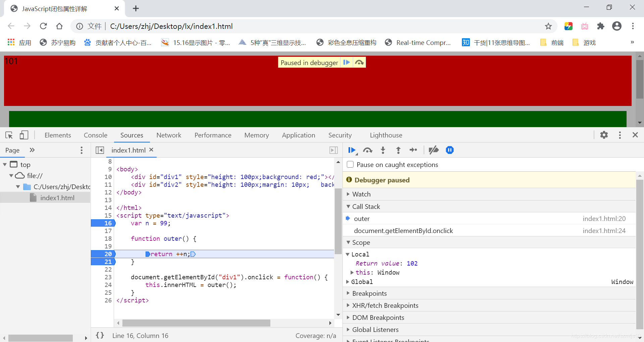
Task: Toggle pause on exceptions button
Action: pyautogui.click(x=450, y=150)
